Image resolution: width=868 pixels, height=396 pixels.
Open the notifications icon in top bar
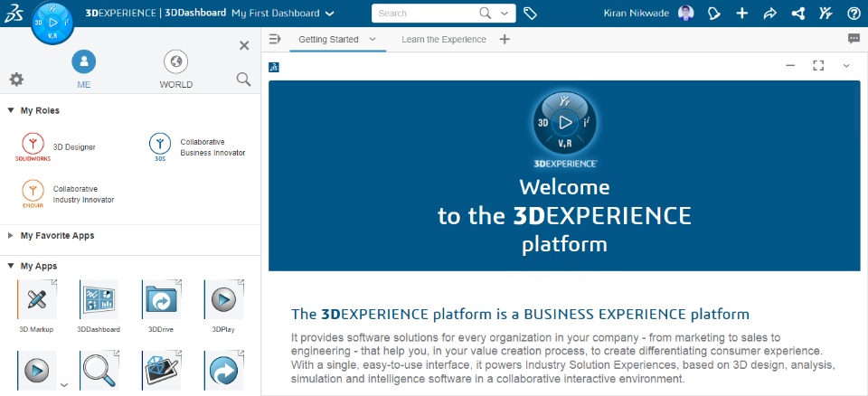(714, 14)
